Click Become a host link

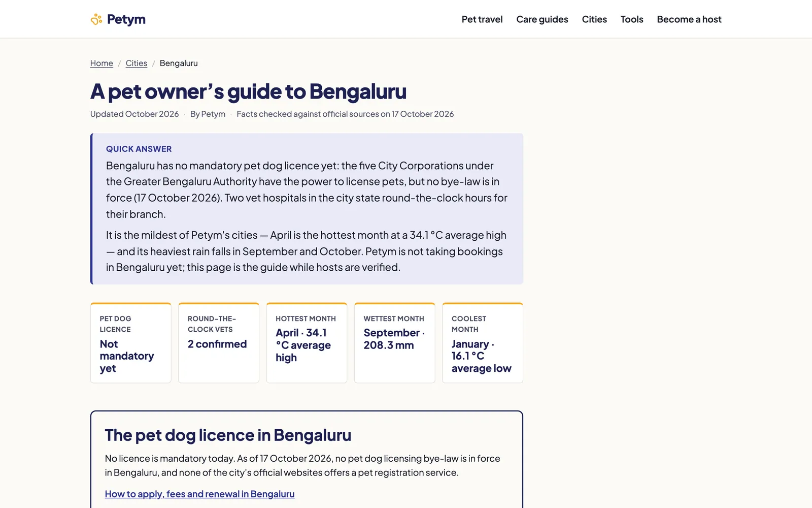click(689, 19)
